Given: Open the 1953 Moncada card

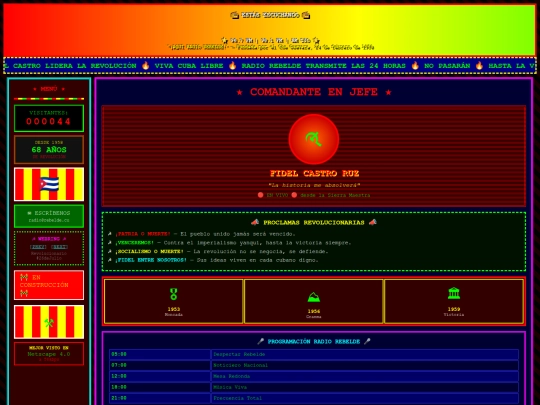Looking at the screenshot, I should point(174,301).
